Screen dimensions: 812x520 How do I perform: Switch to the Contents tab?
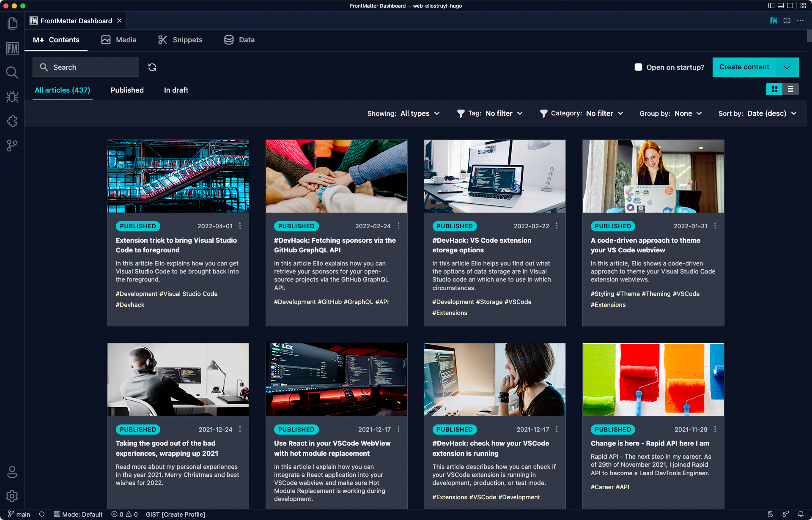pos(56,40)
